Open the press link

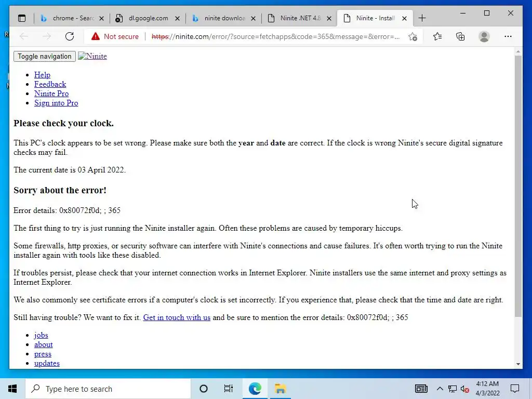(43, 354)
